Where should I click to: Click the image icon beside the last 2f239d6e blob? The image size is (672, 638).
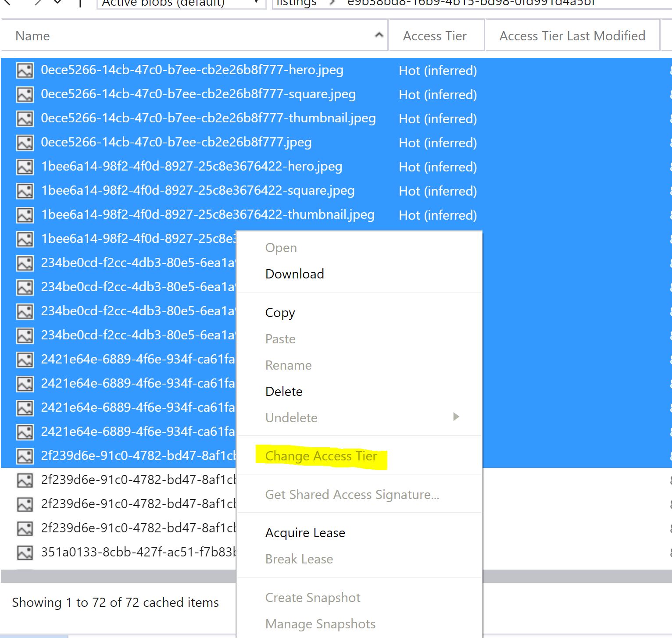coord(25,528)
